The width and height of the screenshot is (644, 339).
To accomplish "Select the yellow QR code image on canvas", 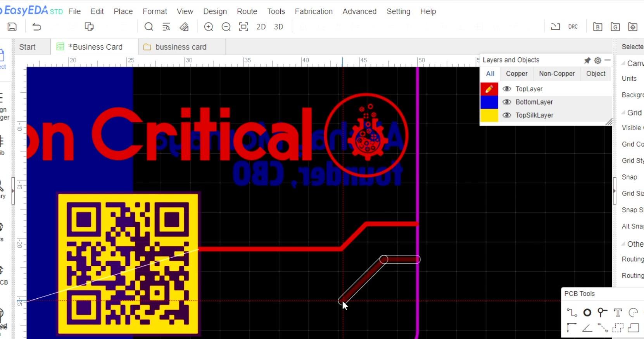I will (128, 264).
